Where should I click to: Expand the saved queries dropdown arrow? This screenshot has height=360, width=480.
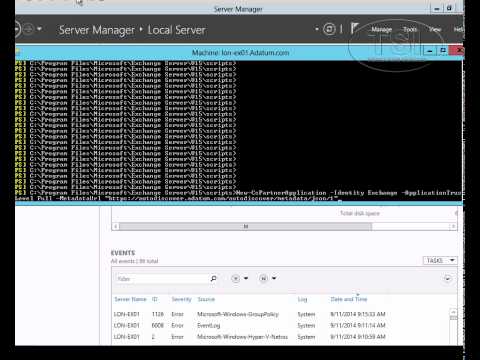click(x=274, y=278)
